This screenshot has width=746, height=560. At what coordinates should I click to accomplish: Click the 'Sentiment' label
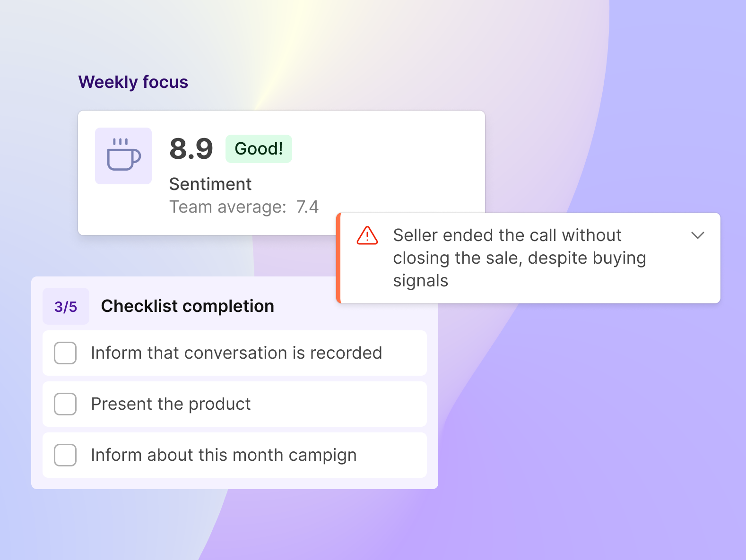210,184
